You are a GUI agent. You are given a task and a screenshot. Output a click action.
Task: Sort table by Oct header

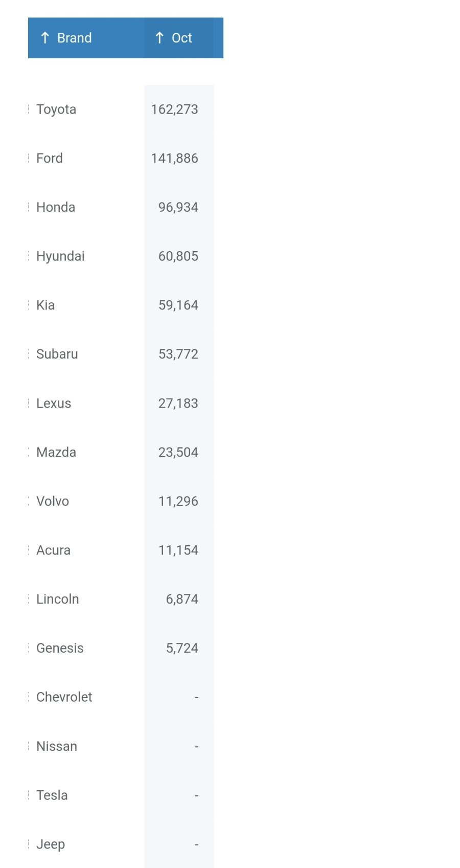coord(181,38)
